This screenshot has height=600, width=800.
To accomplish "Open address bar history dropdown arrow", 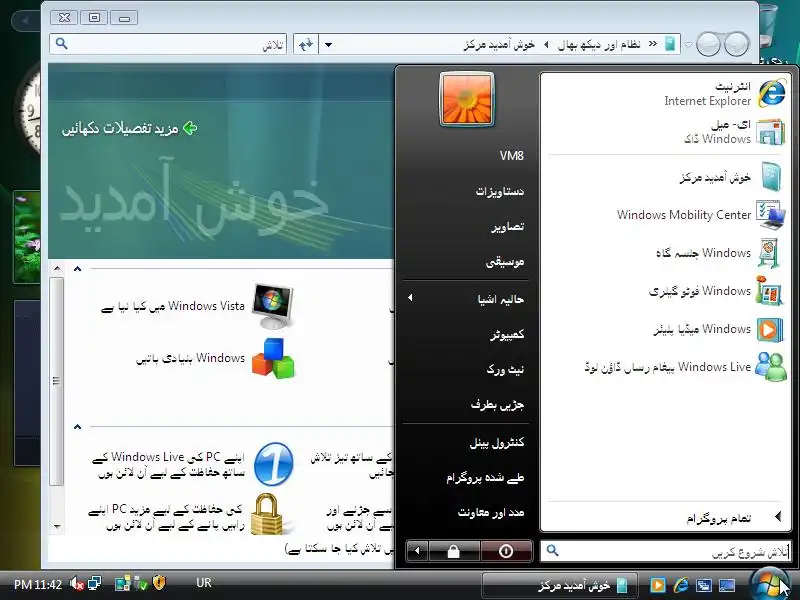I will point(328,44).
